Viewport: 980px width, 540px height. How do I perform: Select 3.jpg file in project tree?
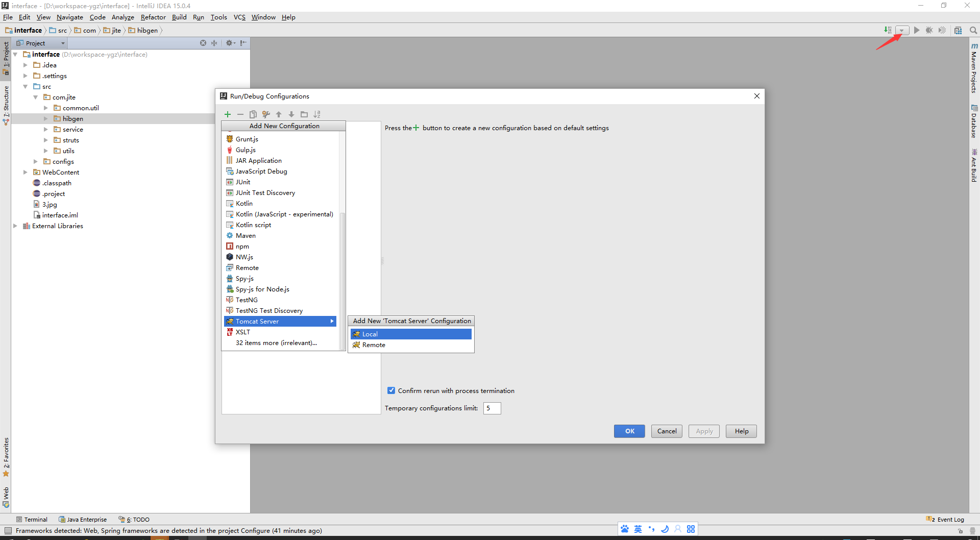[x=45, y=204]
